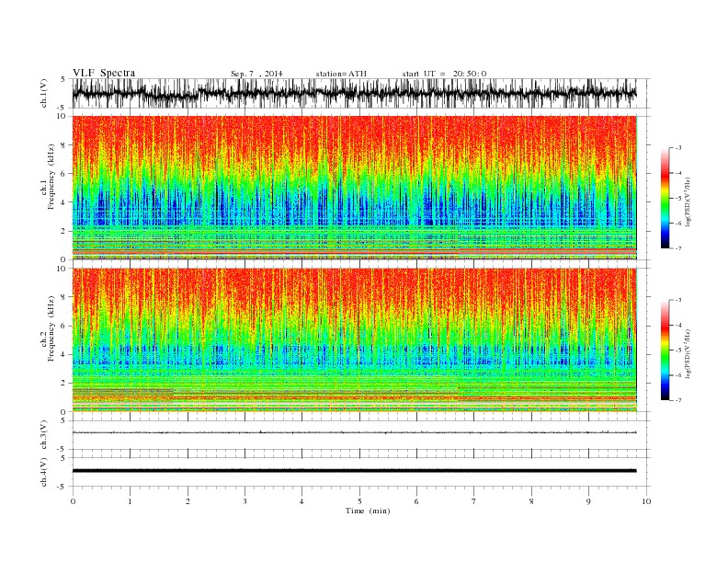Click time axis tick label '1'
Screen dimensions: 728x563
tap(130, 501)
